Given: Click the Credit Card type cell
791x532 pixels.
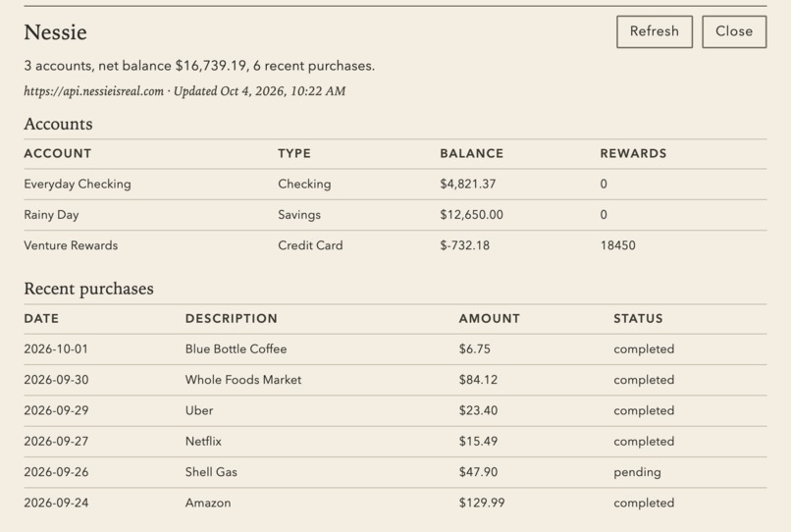Looking at the screenshot, I should pos(310,245).
